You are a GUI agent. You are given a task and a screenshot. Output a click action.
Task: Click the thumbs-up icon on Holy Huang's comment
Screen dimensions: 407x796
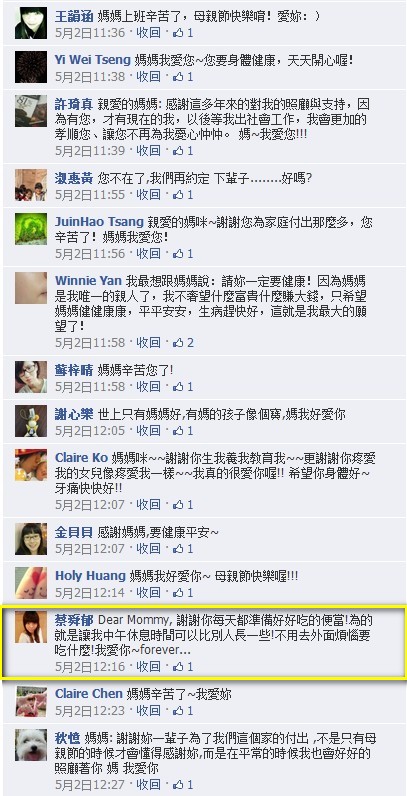click(178, 593)
